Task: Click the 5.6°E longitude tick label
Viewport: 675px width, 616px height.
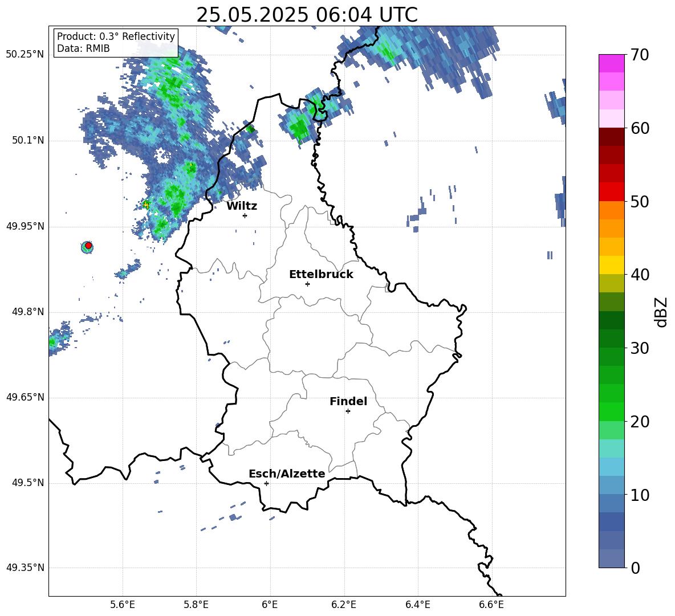Action: 123,605
